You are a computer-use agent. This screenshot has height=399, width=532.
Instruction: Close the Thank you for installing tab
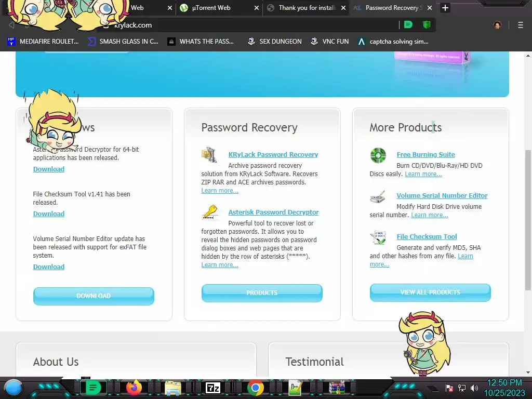[343, 8]
